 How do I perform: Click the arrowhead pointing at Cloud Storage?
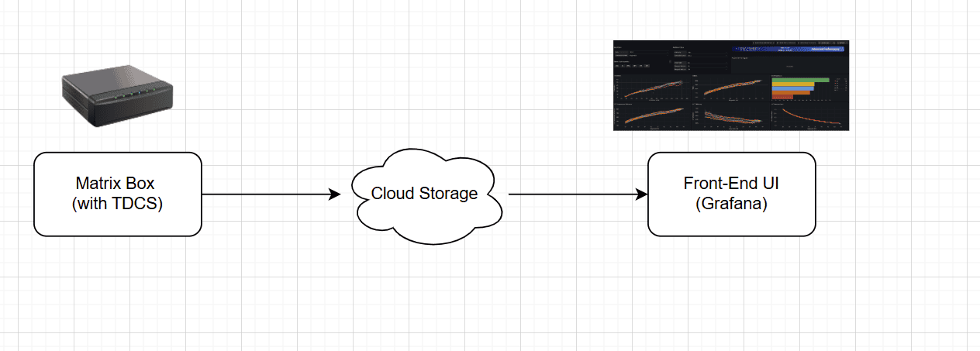click(x=335, y=194)
